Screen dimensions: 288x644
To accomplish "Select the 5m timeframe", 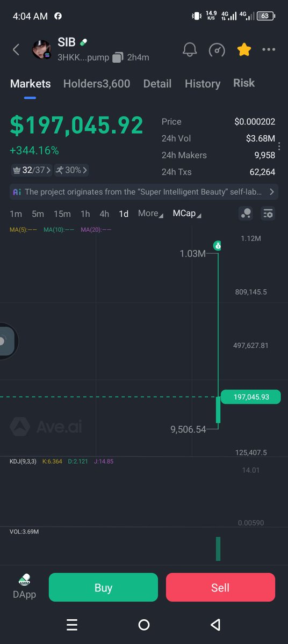I will pyautogui.click(x=38, y=214).
